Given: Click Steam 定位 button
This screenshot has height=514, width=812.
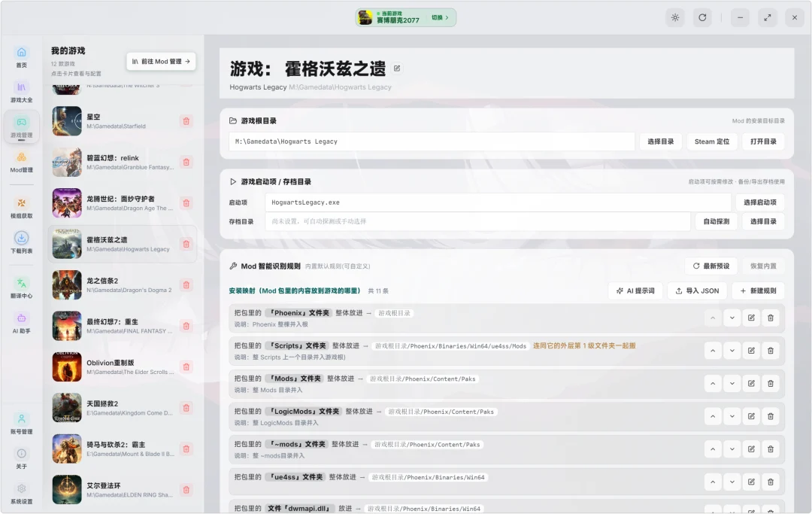Looking at the screenshot, I should coord(712,141).
